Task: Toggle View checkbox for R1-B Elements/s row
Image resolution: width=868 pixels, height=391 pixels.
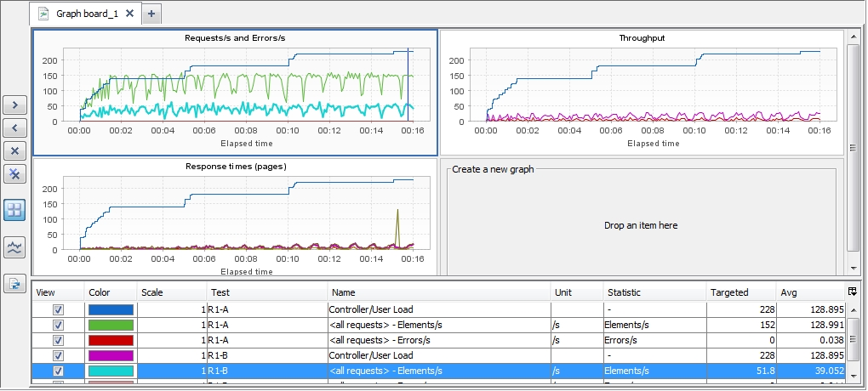Action: tap(58, 371)
